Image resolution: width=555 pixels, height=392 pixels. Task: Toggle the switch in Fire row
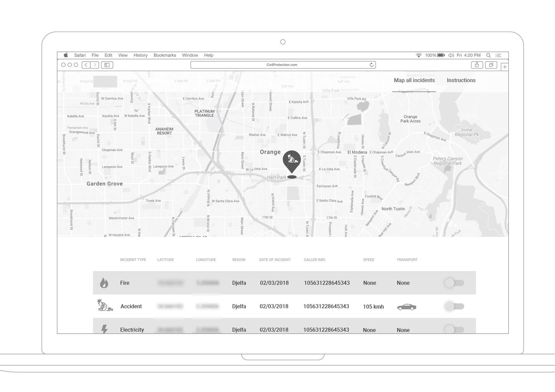pos(454,283)
